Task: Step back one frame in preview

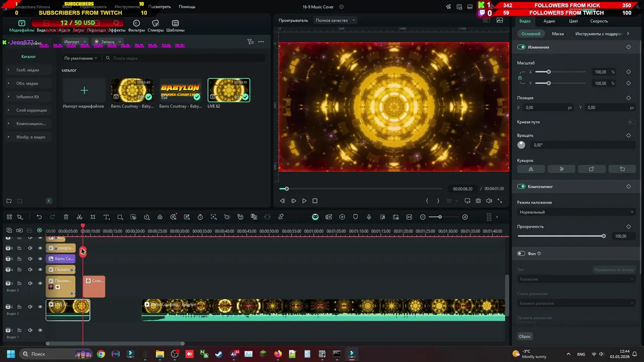Action: click(x=282, y=201)
